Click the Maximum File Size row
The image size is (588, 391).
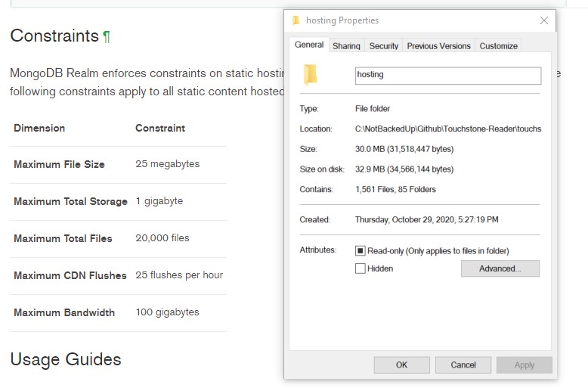point(118,164)
